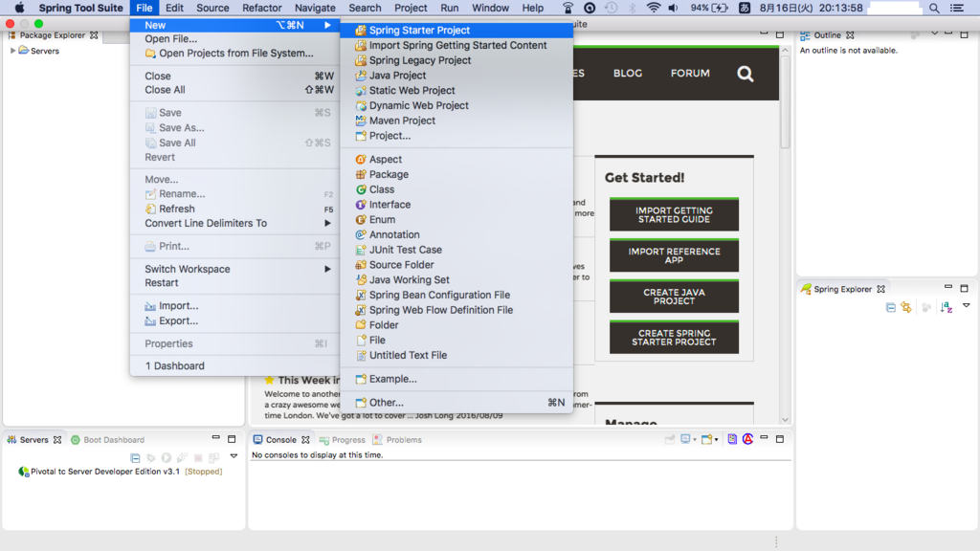
Task: Click the link with editor icon in Spring Explorer
Action: pyautogui.click(x=906, y=307)
